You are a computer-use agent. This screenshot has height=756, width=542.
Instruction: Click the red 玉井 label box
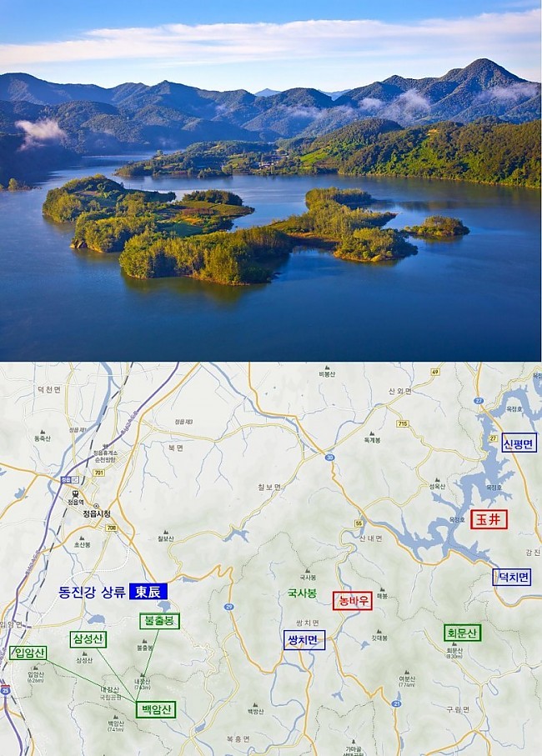(489, 519)
